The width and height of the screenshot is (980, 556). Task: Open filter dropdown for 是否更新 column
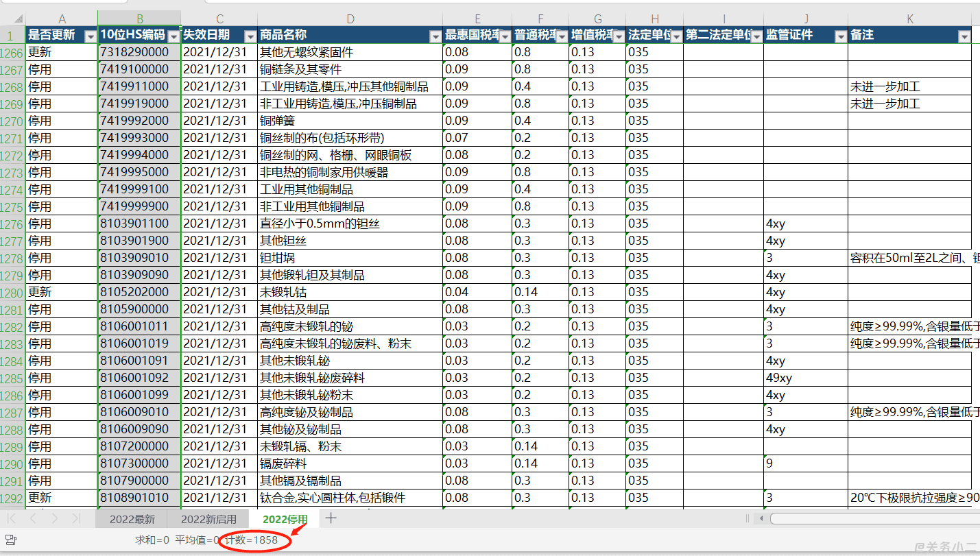coord(90,36)
